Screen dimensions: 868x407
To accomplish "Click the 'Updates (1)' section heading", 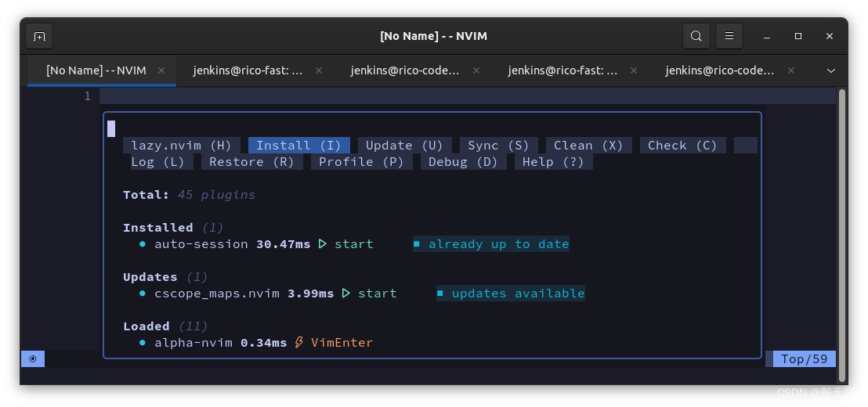I will [165, 277].
